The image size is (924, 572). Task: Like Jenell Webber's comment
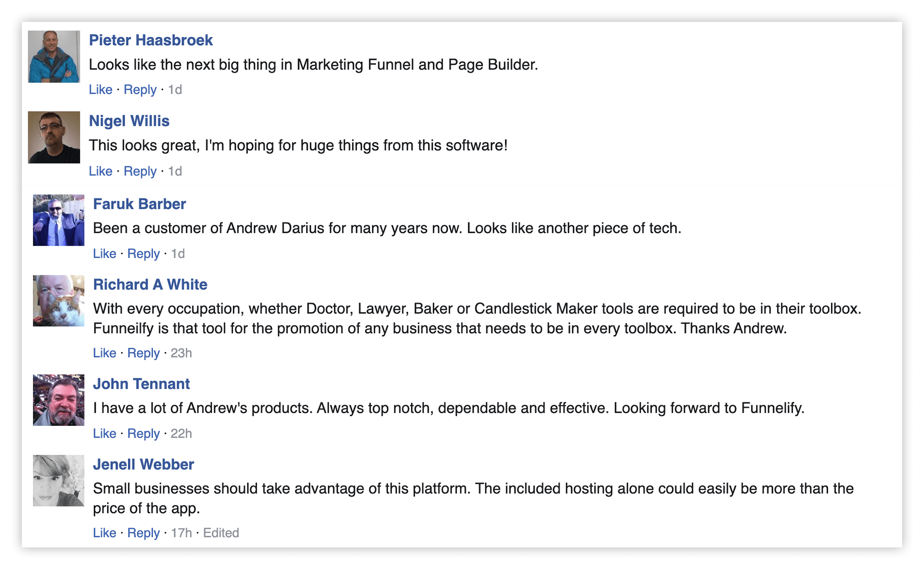pos(105,533)
